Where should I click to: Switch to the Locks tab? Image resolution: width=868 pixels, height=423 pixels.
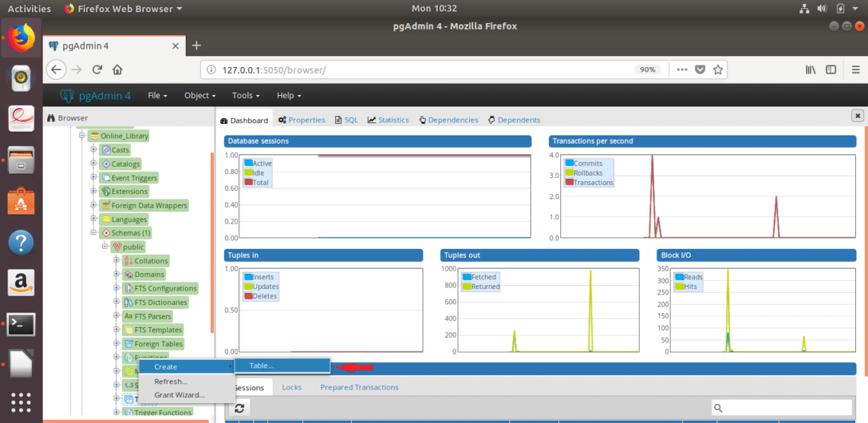coord(292,387)
